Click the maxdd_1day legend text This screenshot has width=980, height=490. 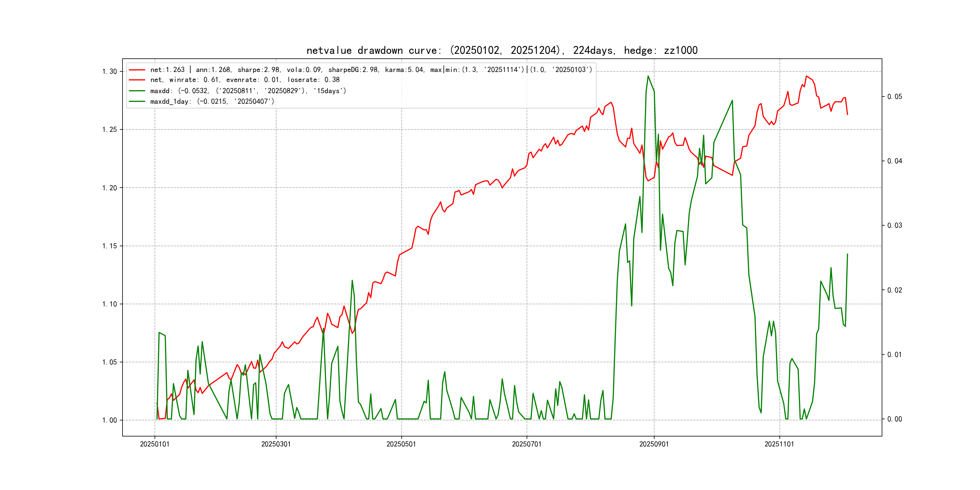(212, 102)
